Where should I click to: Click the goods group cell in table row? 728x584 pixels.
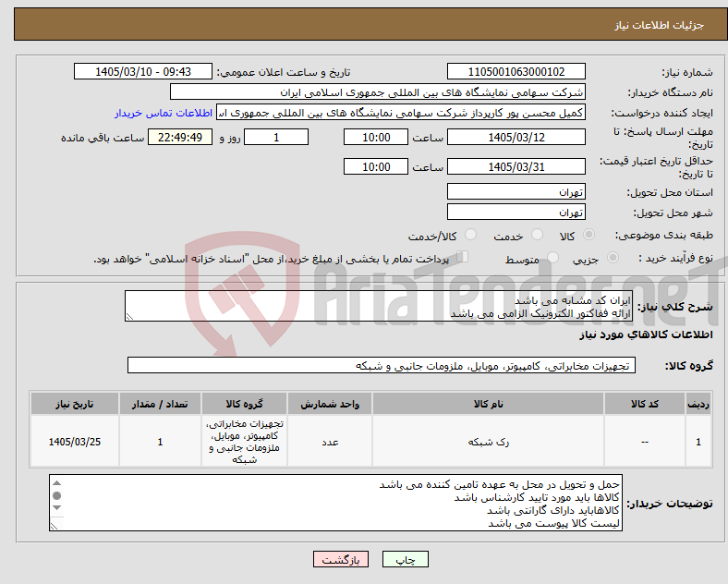pos(244,442)
